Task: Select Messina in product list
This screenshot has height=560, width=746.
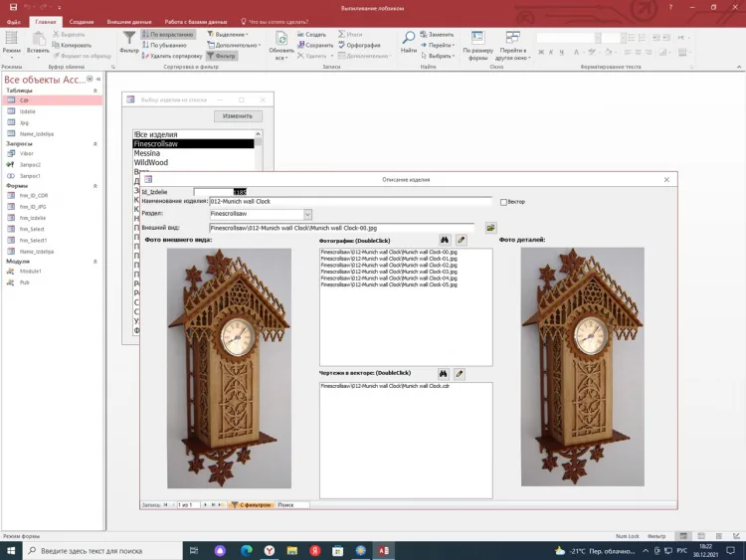Action: coord(193,153)
